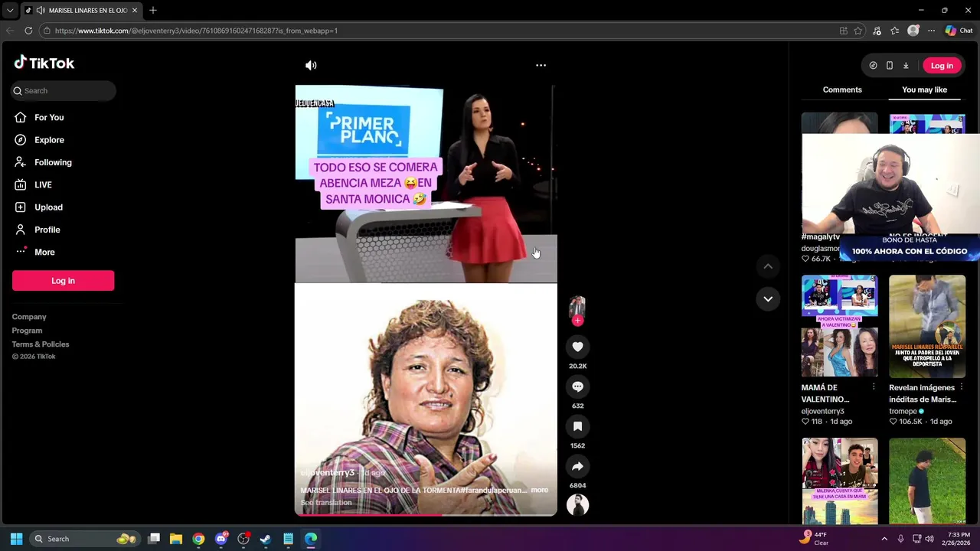The height and width of the screenshot is (551, 980).
Task: Open the options for the 'Revelan imágenes' card
Action: pos(962,387)
